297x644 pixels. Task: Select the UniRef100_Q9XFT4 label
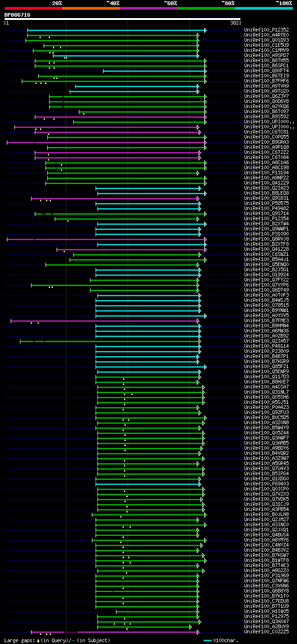[266, 70]
